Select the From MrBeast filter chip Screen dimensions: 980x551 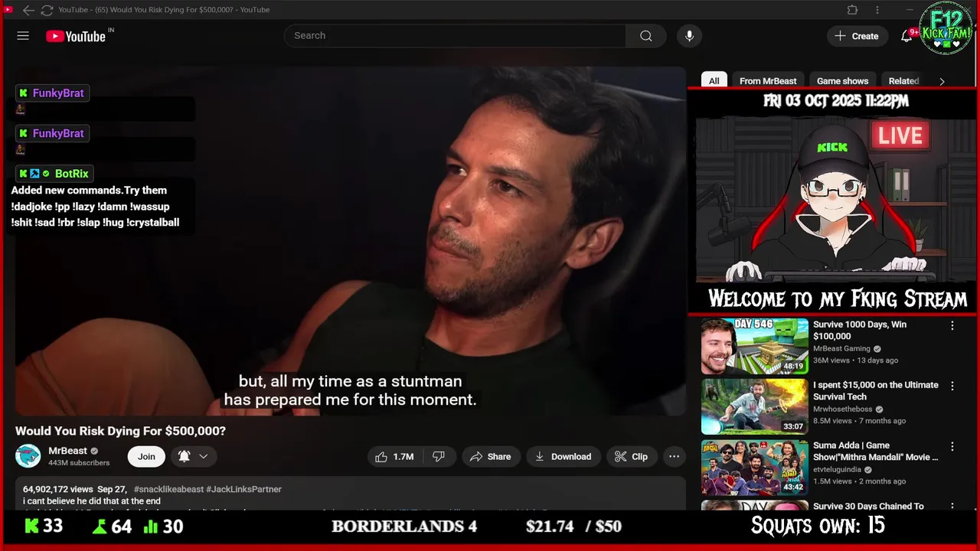pyautogui.click(x=768, y=80)
